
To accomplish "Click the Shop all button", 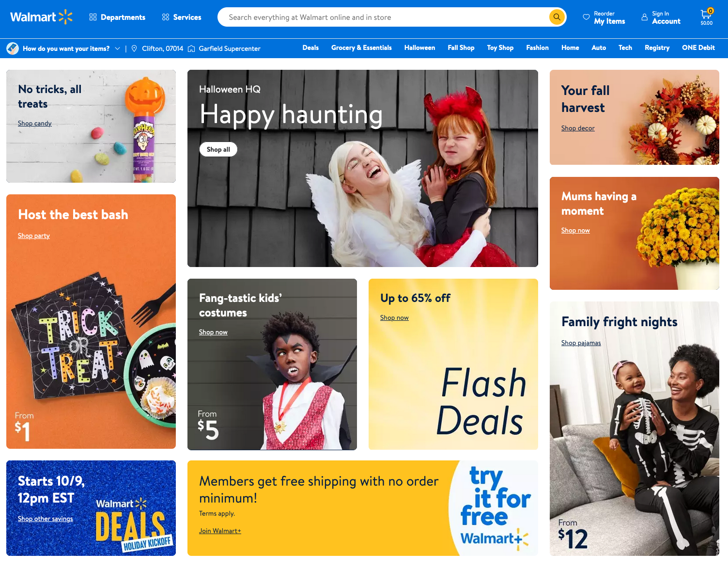I will (x=218, y=149).
